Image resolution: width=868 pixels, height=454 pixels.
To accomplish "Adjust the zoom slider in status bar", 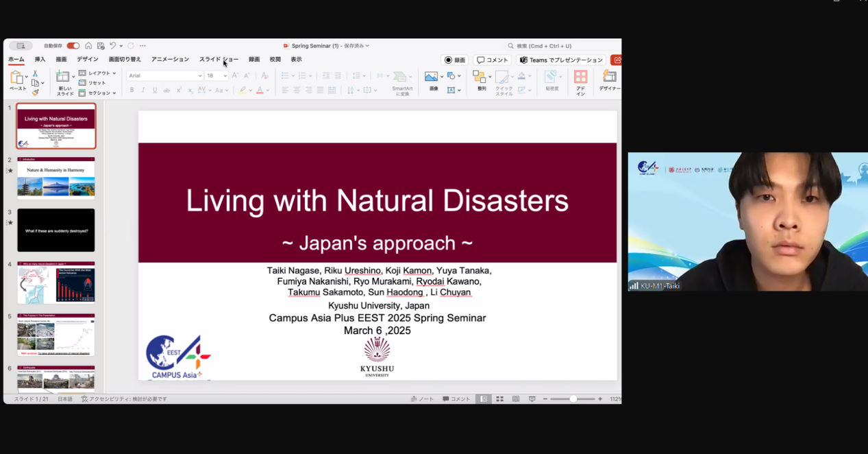I will [x=573, y=399].
